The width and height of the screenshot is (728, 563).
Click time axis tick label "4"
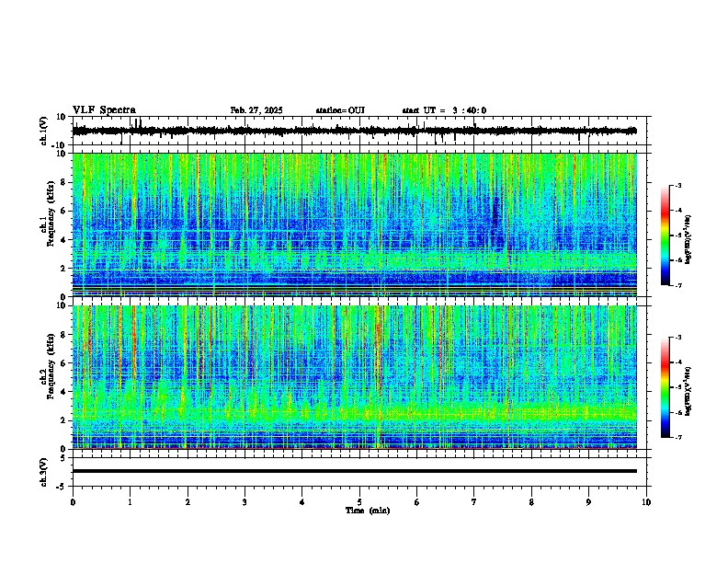(302, 502)
